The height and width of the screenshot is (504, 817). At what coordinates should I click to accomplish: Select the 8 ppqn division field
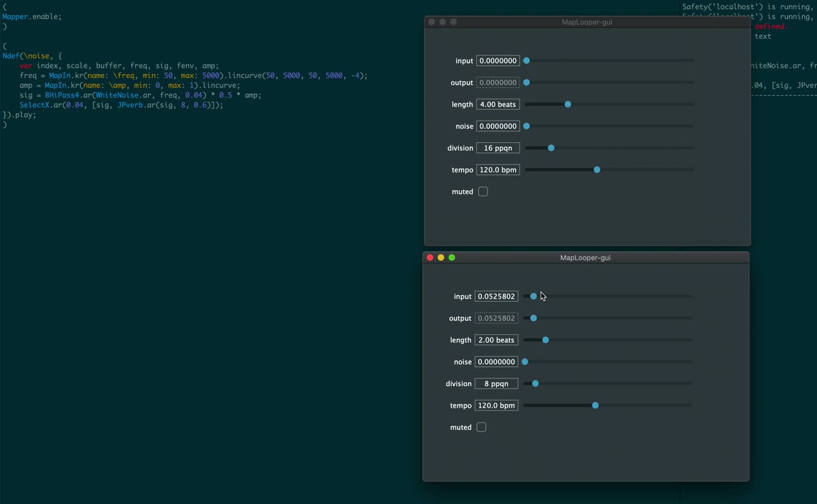click(x=497, y=383)
